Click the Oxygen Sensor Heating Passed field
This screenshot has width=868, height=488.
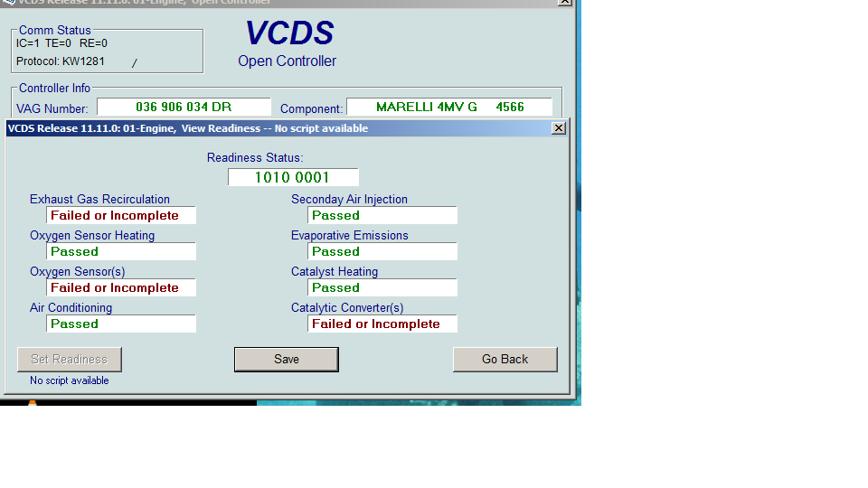[120, 251]
